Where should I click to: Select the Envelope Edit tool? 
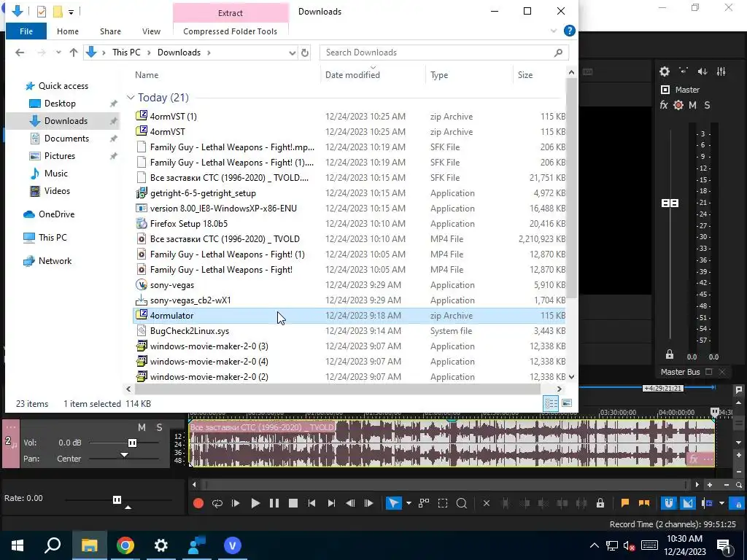[x=424, y=503]
